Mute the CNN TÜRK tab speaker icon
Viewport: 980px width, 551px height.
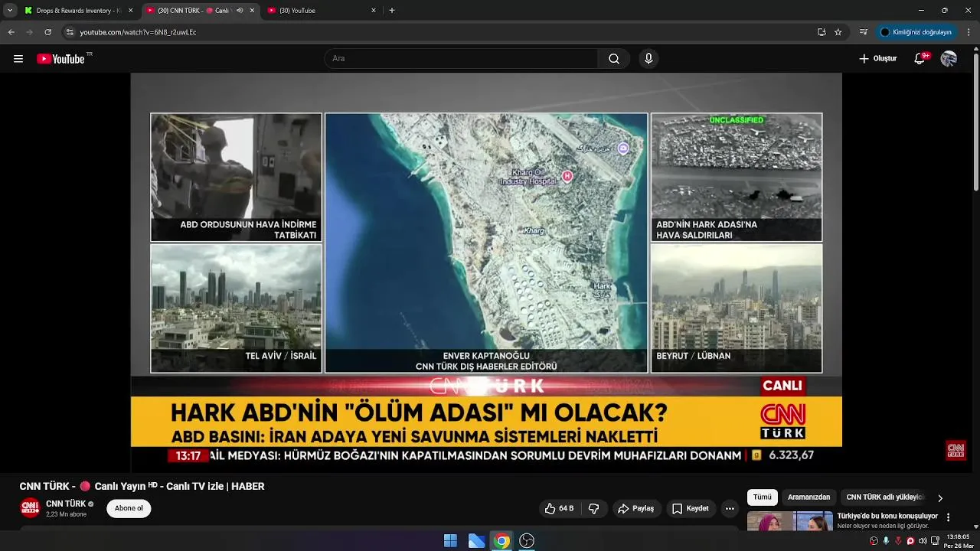point(240,11)
